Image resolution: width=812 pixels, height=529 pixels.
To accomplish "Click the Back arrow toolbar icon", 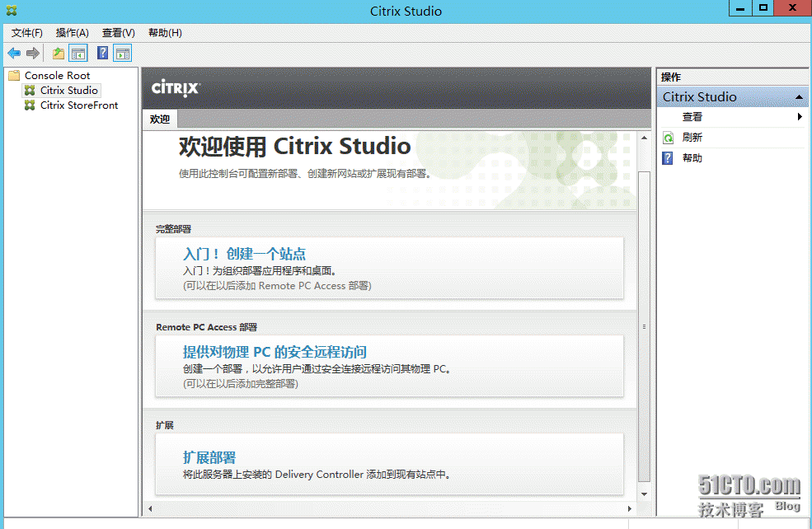I will coord(14,53).
